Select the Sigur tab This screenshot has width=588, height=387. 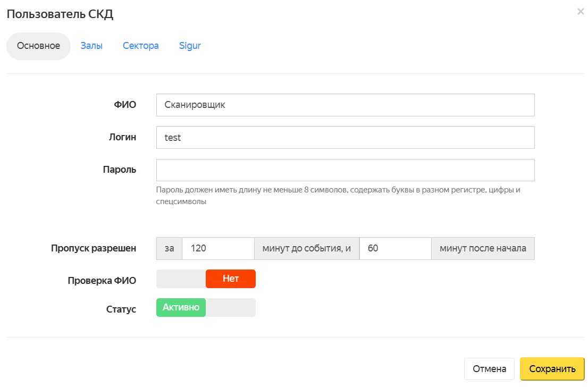190,46
